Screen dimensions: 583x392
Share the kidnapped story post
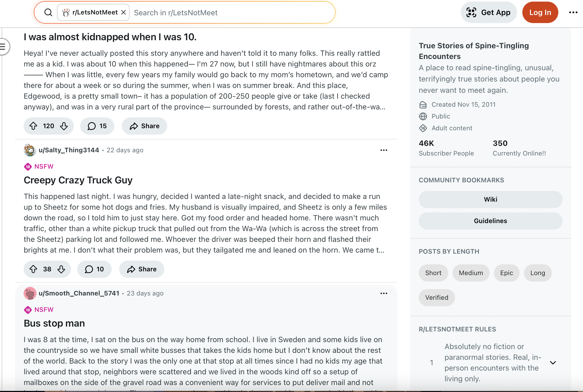point(144,126)
